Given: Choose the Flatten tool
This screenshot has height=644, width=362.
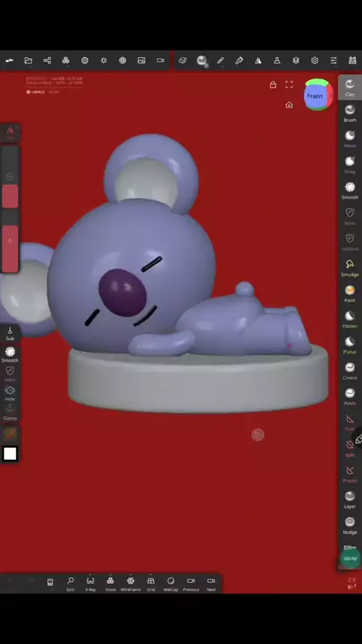Looking at the screenshot, I should [350, 319].
